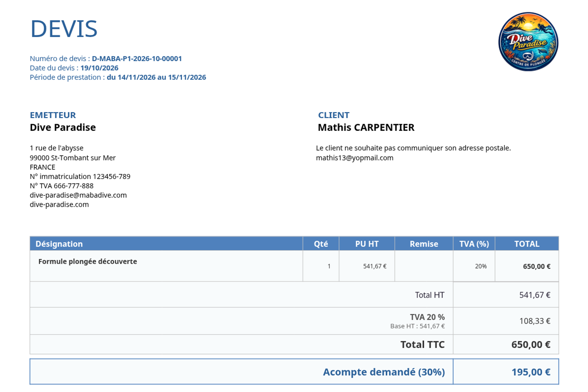Click the Dive Paradise logo
The width and height of the screenshot is (588, 392).
click(528, 41)
